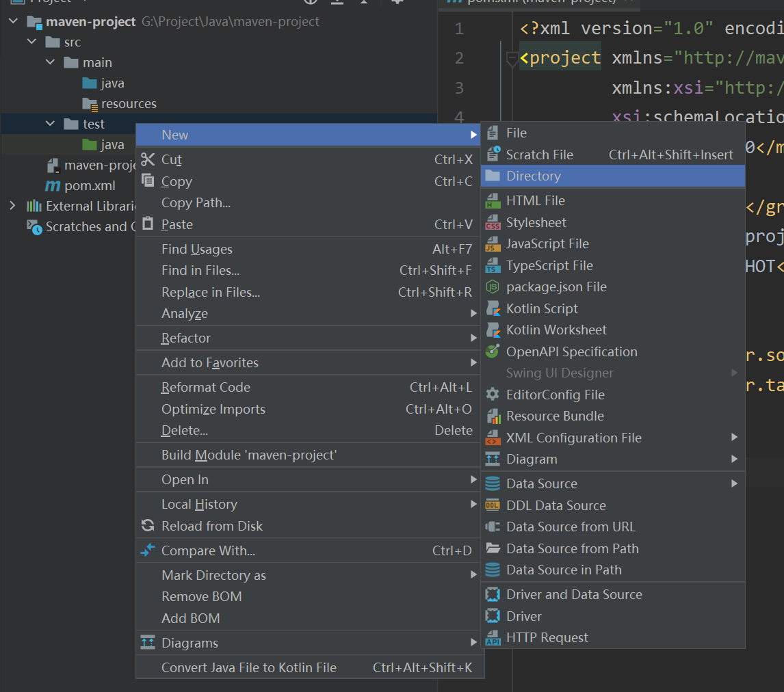Select pom.xml in project tree
This screenshot has height=692, width=784.
[x=80, y=185]
